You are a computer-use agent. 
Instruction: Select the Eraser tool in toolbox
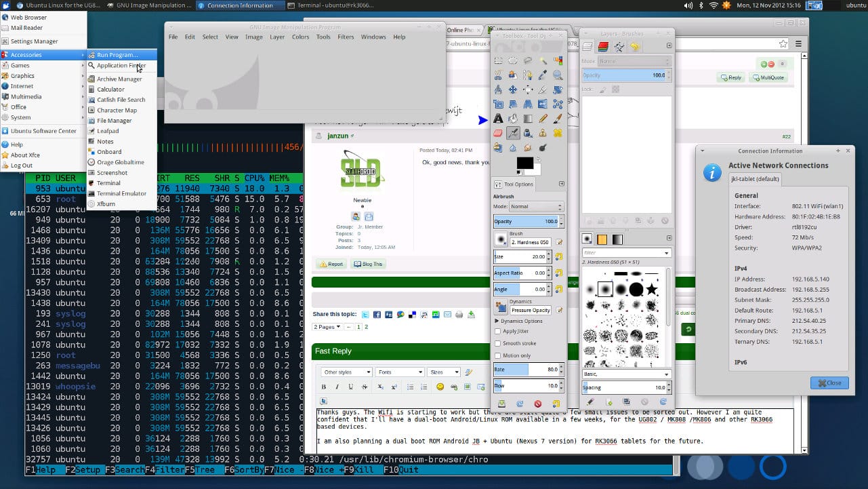tap(498, 133)
